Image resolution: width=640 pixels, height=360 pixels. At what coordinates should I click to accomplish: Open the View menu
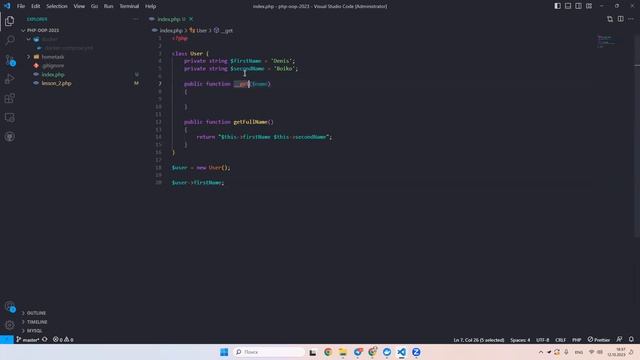[79, 6]
